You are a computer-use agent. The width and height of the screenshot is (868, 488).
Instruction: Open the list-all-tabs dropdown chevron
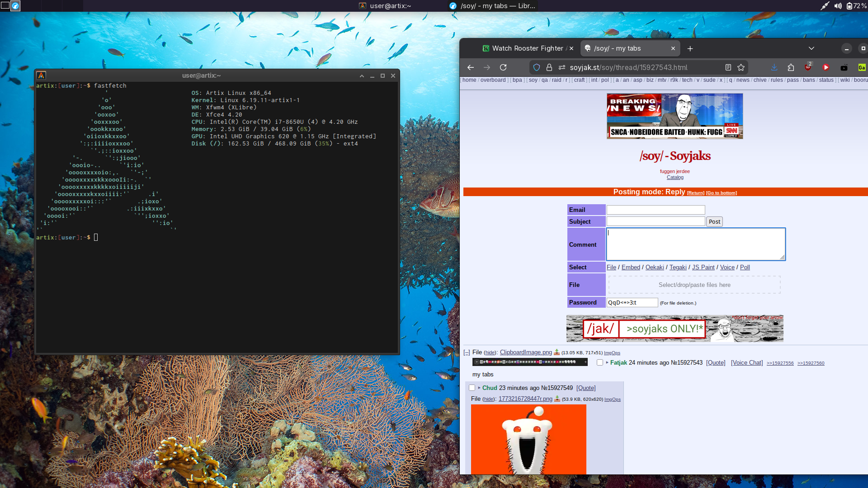[811, 48]
